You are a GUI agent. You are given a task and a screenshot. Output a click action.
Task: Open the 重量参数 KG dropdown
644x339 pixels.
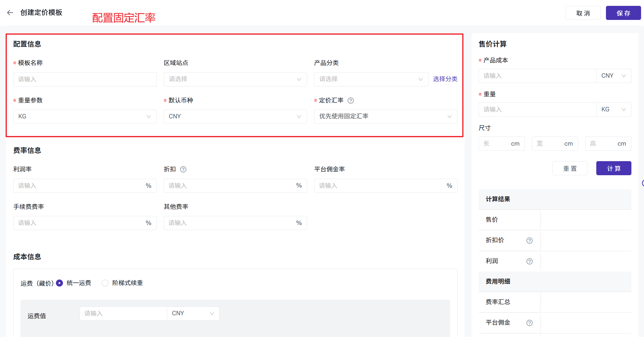coord(85,117)
